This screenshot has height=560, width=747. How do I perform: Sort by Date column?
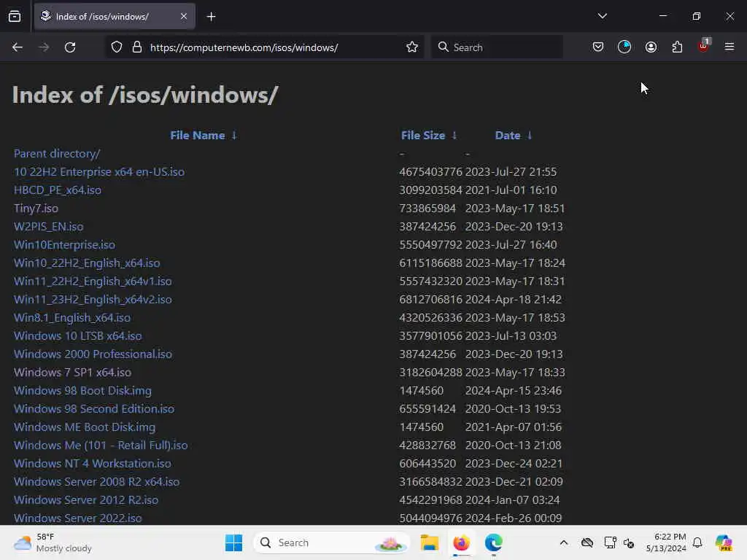click(508, 136)
